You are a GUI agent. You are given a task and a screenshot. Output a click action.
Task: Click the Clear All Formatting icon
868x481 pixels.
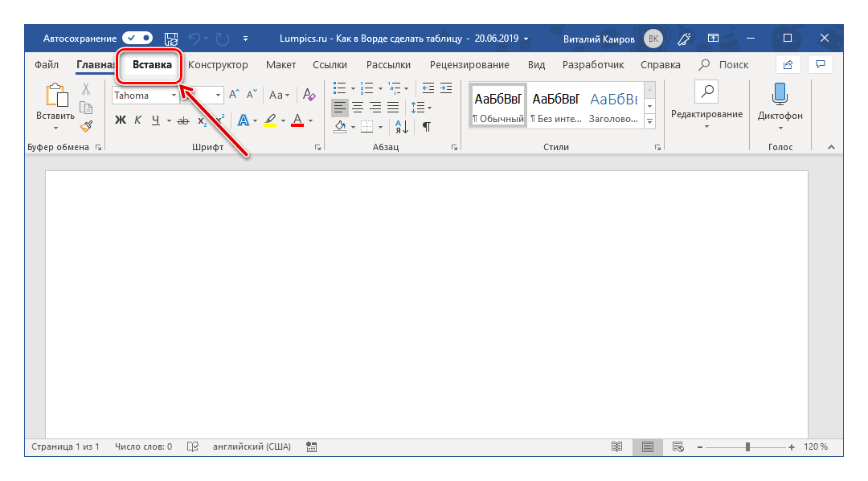coord(309,95)
